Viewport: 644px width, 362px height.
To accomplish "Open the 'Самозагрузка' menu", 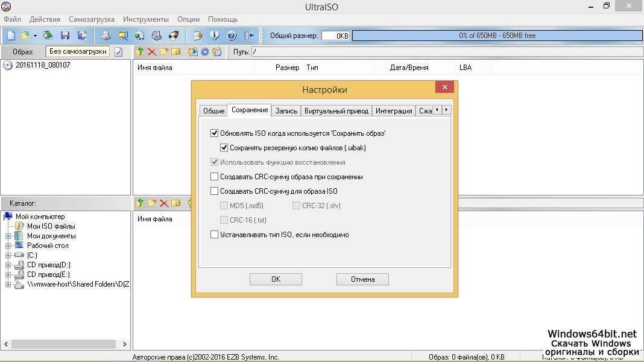I will click(x=91, y=19).
